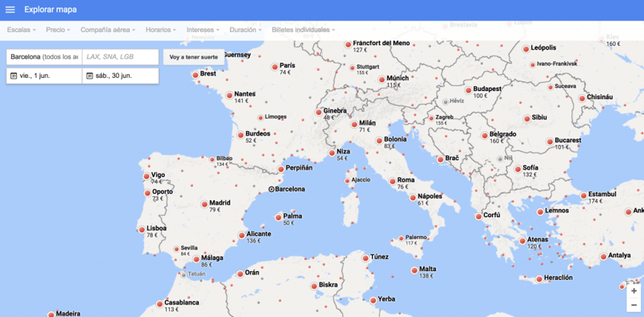Select the Fráncfort del Meno marker

coord(349,44)
